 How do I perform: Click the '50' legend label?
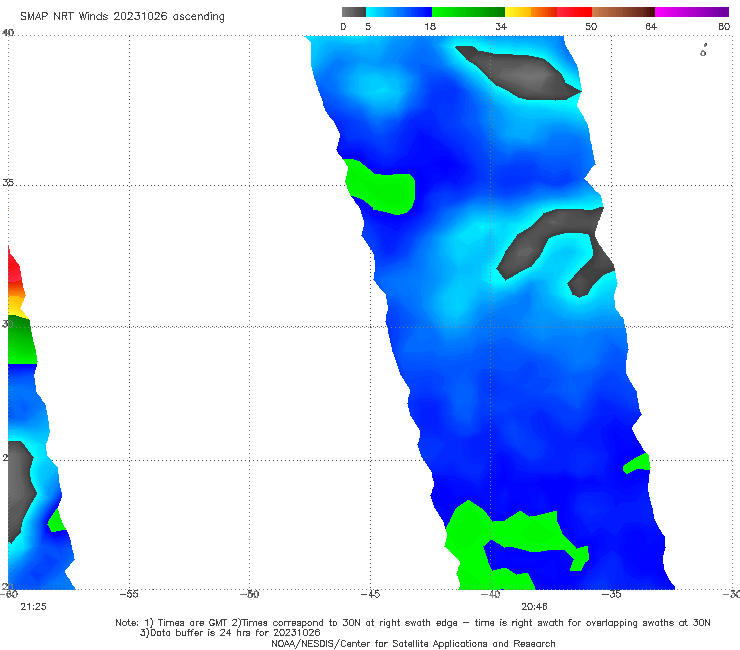pos(591,26)
